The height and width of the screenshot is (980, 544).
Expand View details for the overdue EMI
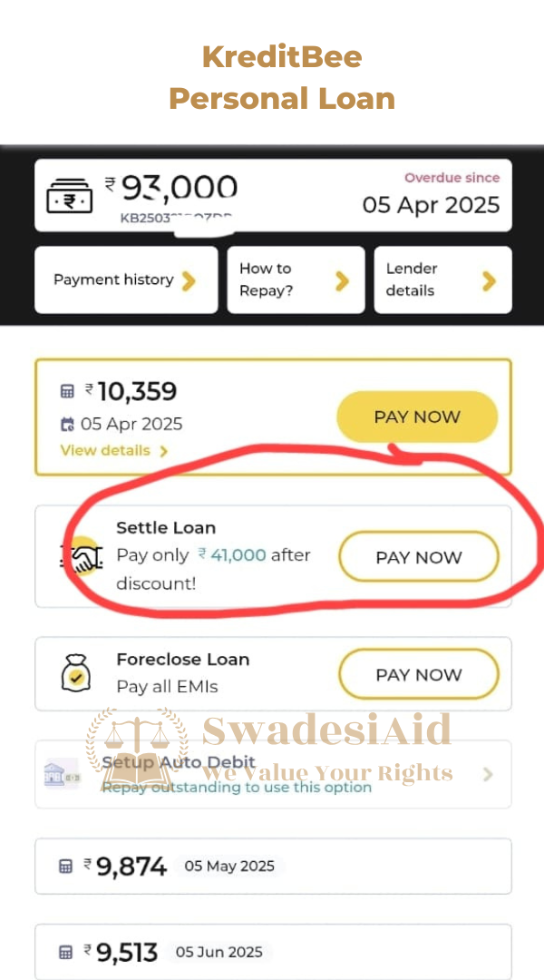tap(113, 450)
